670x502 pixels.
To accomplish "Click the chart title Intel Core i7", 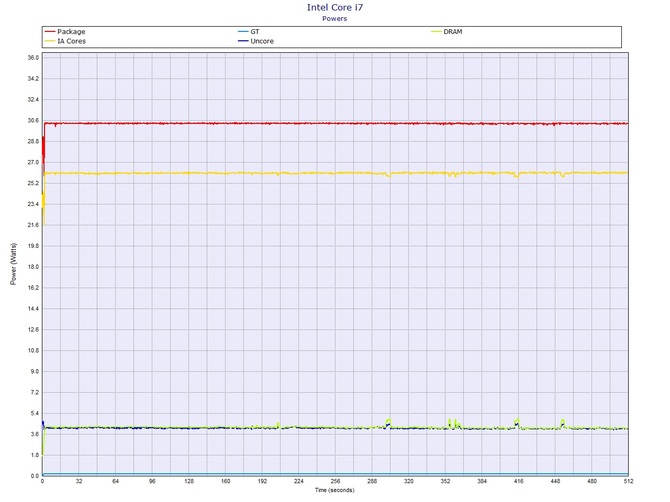I will [335, 7].
